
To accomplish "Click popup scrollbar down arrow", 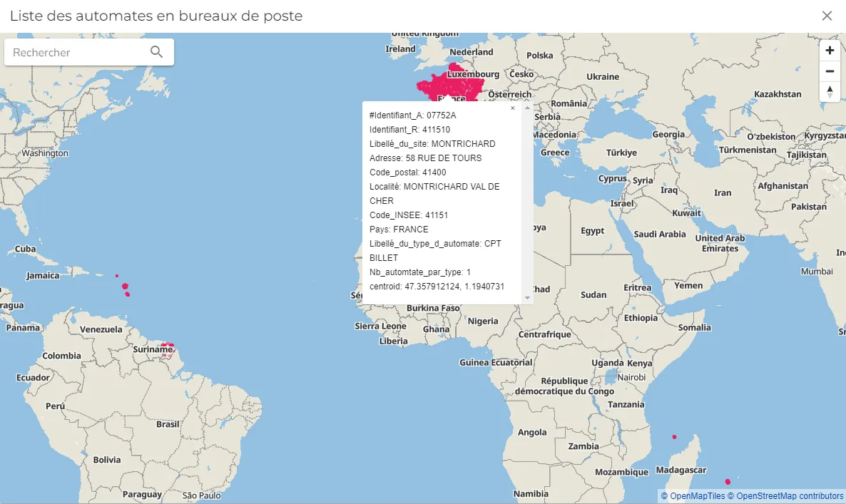I will pos(527,297).
